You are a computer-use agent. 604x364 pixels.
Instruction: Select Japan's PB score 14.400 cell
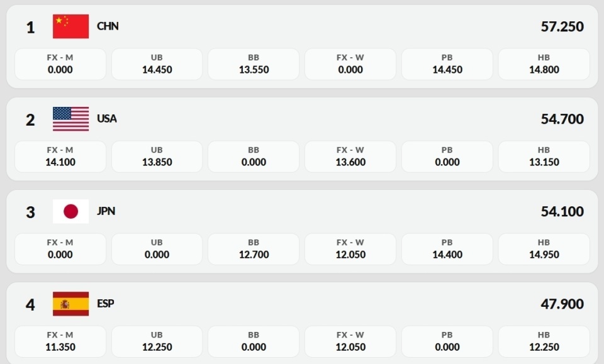(447, 249)
